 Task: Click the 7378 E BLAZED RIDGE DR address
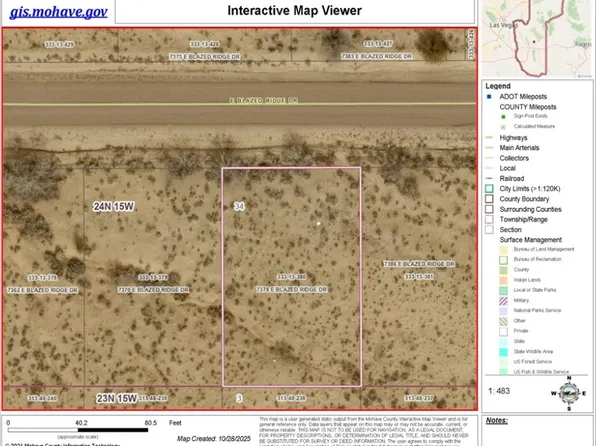[x=292, y=289]
